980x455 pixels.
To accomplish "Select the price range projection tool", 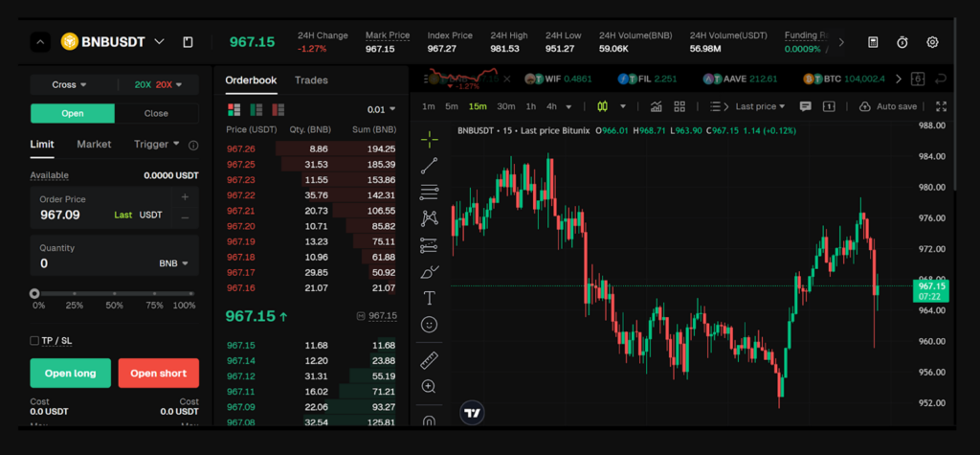I will click(430, 245).
